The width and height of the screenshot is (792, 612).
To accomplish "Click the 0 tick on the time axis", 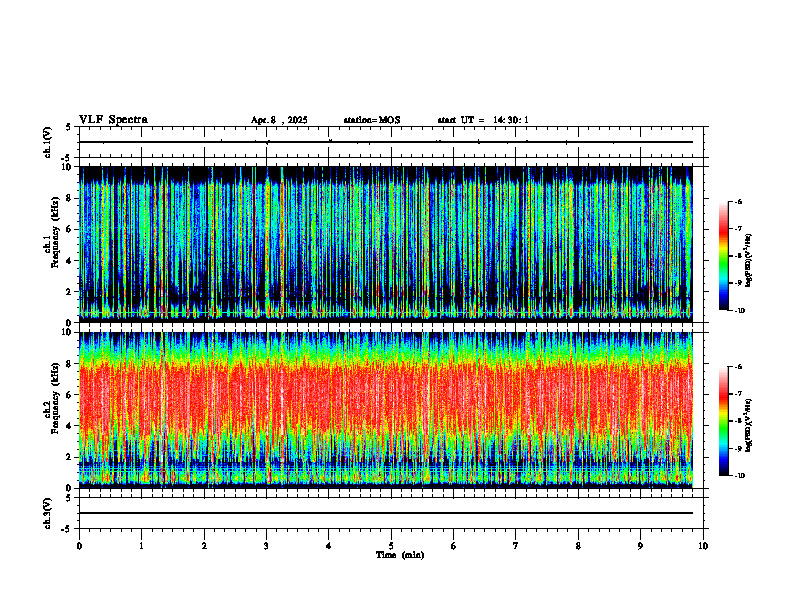I will pos(79,546).
